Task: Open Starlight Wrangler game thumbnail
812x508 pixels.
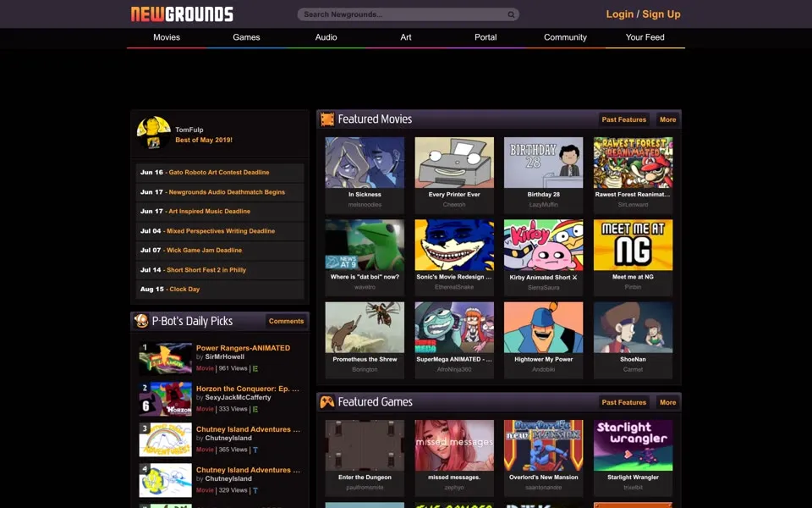Action: tap(633, 445)
